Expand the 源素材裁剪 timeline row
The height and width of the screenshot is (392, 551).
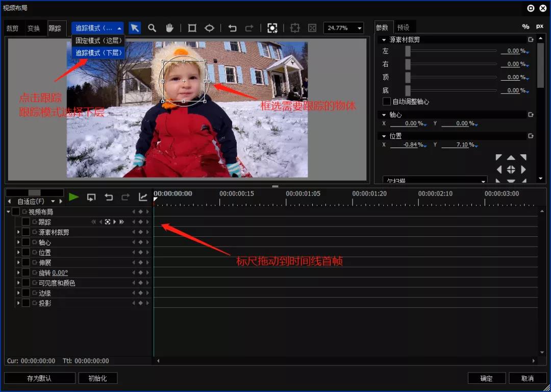click(x=18, y=232)
